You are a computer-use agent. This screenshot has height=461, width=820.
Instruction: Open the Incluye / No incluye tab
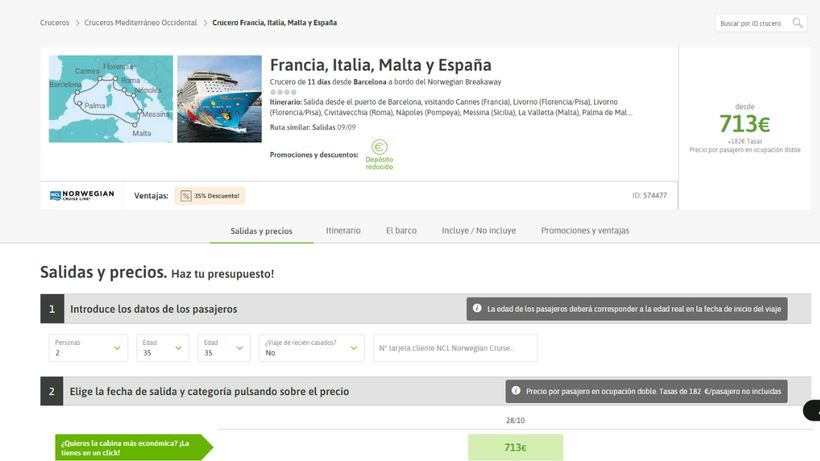479,230
